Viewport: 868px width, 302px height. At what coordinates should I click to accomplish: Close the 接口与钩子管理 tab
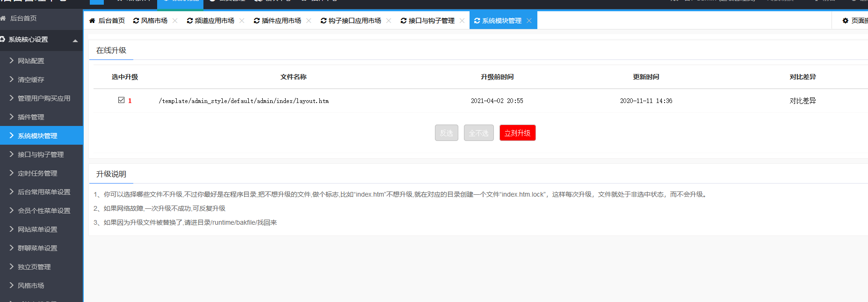tap(462, 21)
